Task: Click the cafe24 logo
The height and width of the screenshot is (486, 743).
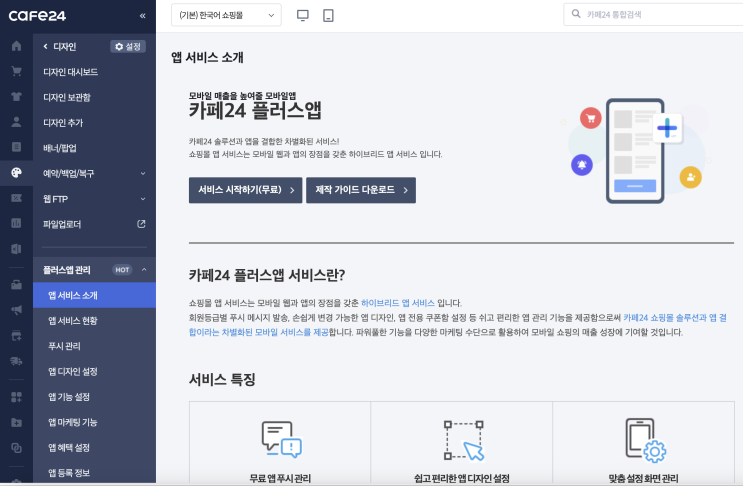Action: (x=37, y=16)
